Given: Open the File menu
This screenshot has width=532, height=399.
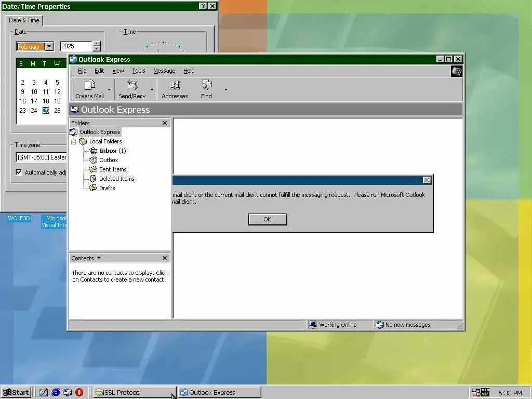Looking at the screenshot, I should (x=82, y=71).
